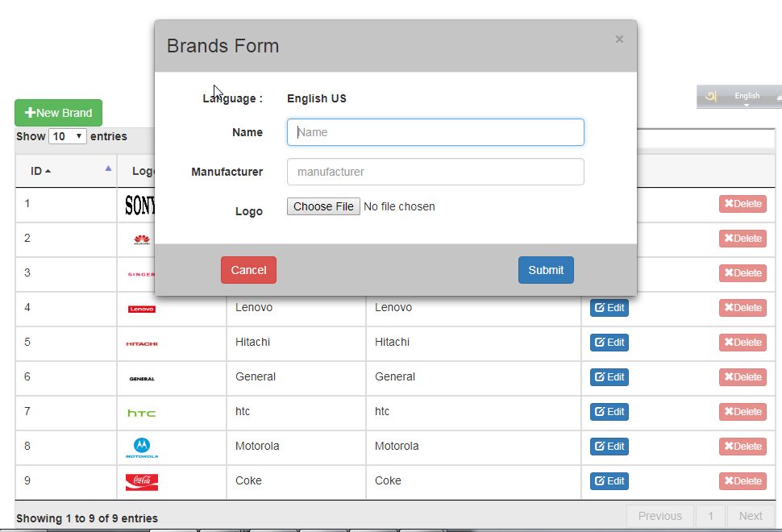This screenshot has height=532, width=782.
Task: Submit the Brands Form
Action: coord(546,270)
